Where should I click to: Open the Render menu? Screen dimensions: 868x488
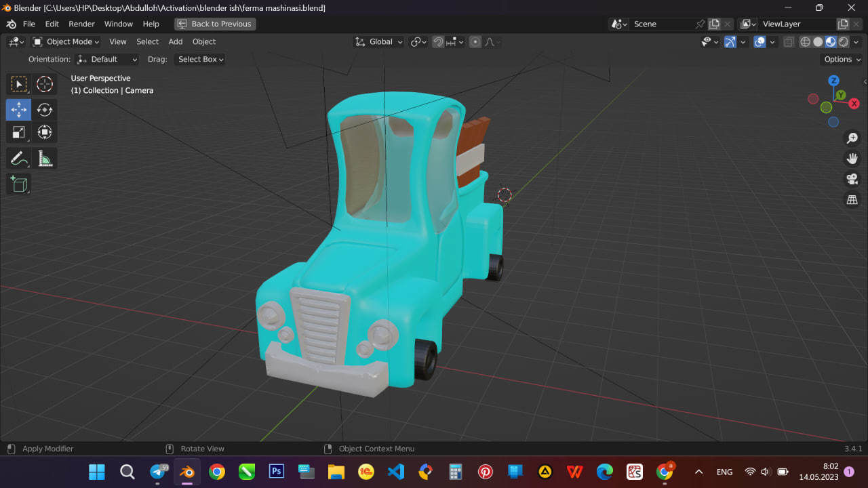pyautogui.click(x=81, y=24)
